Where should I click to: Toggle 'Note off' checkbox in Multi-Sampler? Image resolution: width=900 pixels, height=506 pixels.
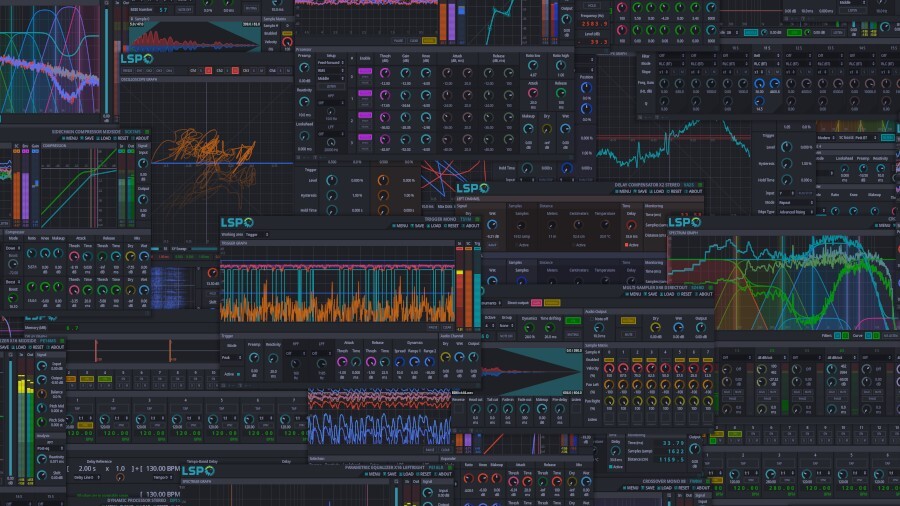coord(592,319)
